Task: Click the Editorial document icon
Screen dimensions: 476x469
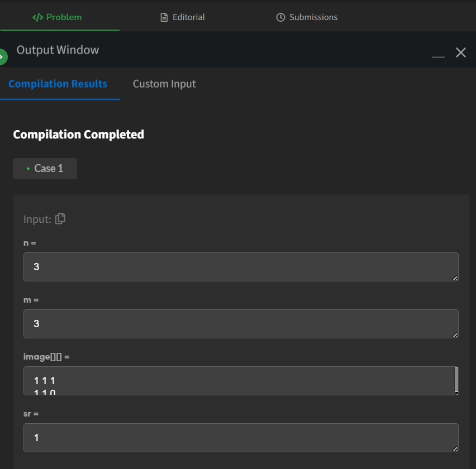Action: [x=164, y=17]
